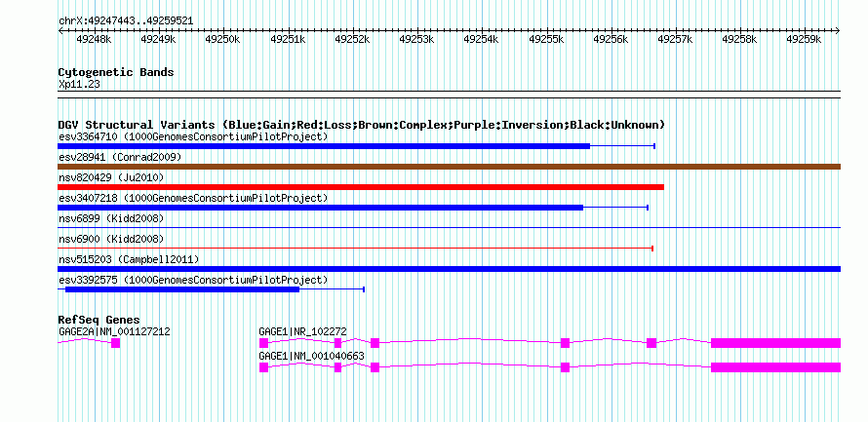Click the RefSeq Genes track title
868x422 pixels.
tap(99, 320)
